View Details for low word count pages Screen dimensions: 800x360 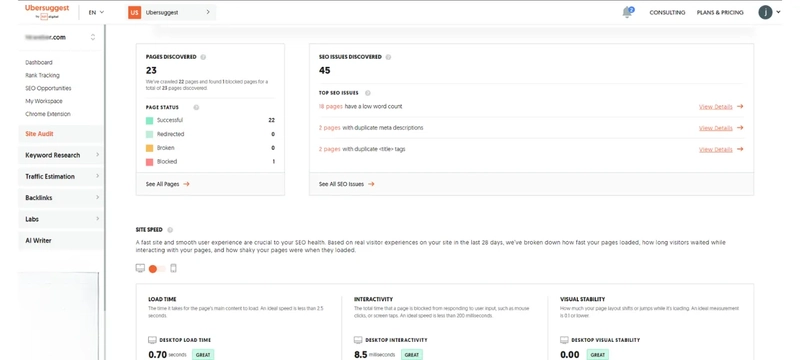(715, 107)
